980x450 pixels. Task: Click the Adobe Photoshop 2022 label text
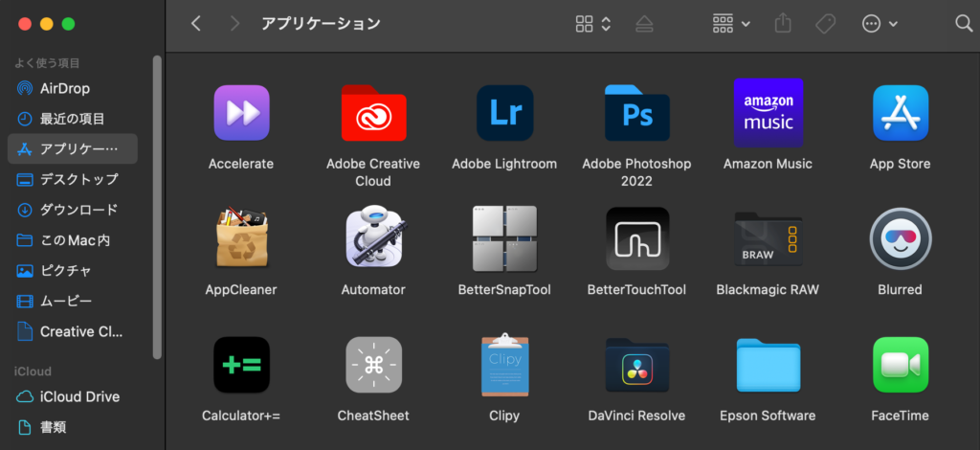point(636,172)
